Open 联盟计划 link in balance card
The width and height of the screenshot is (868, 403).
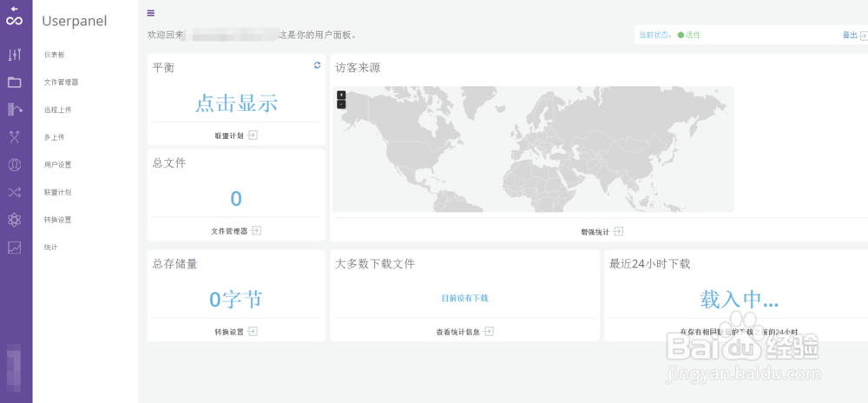click(229, 135)
